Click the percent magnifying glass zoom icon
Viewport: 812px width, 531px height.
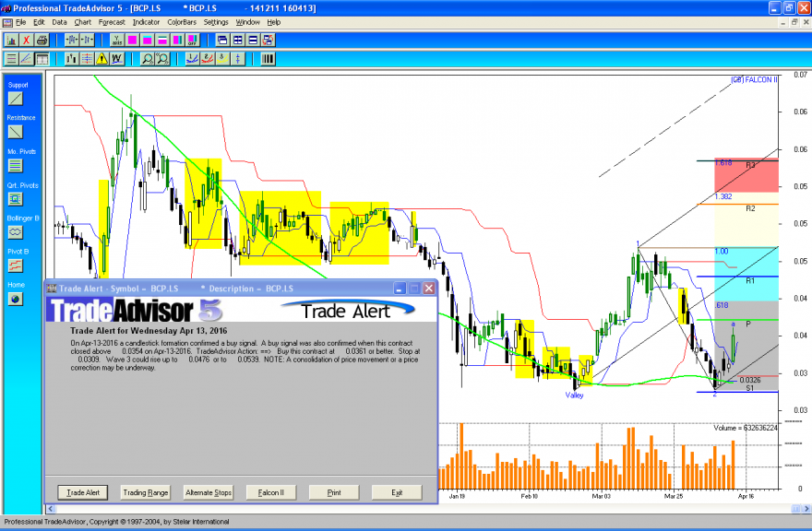click(162, 59)
